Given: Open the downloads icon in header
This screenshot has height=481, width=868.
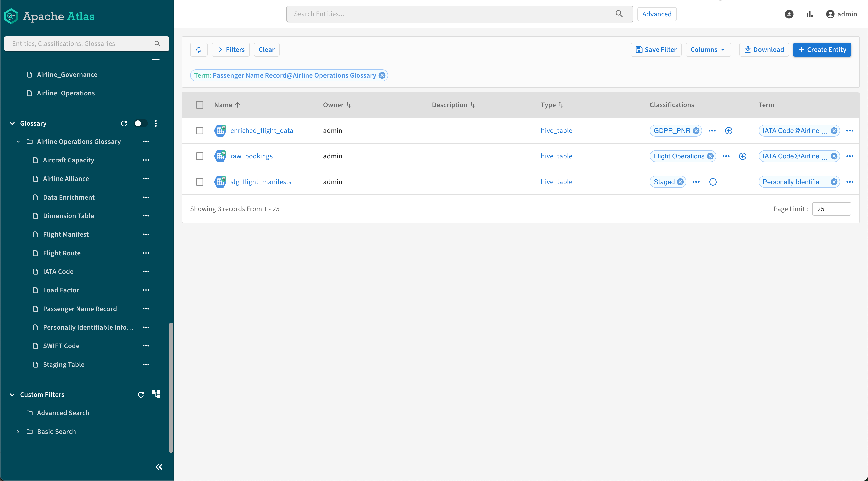Looking at the screenshot, I should (789, 14).
